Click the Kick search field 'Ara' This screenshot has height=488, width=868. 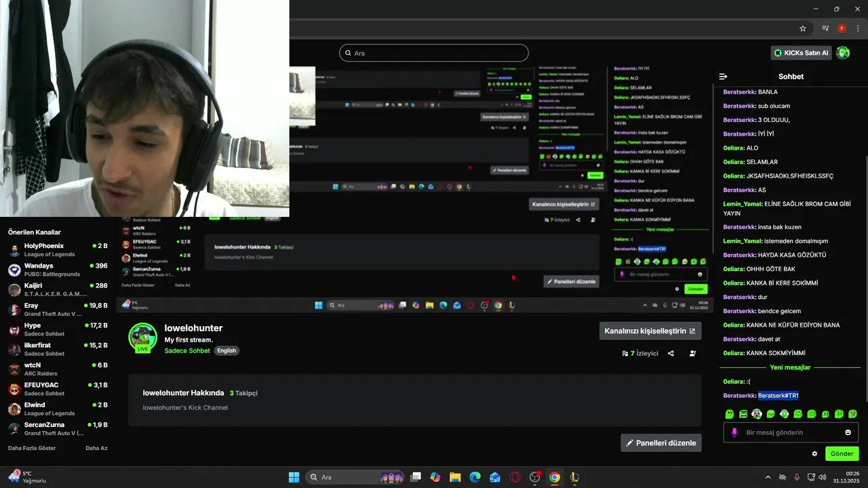[434, 53]
